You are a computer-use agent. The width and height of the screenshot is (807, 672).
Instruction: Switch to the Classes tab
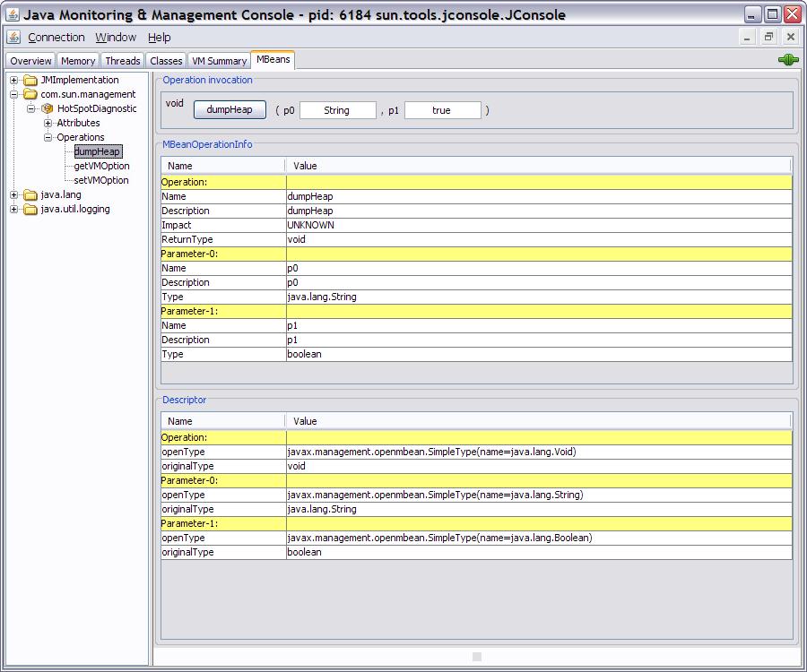click(166, 61)
